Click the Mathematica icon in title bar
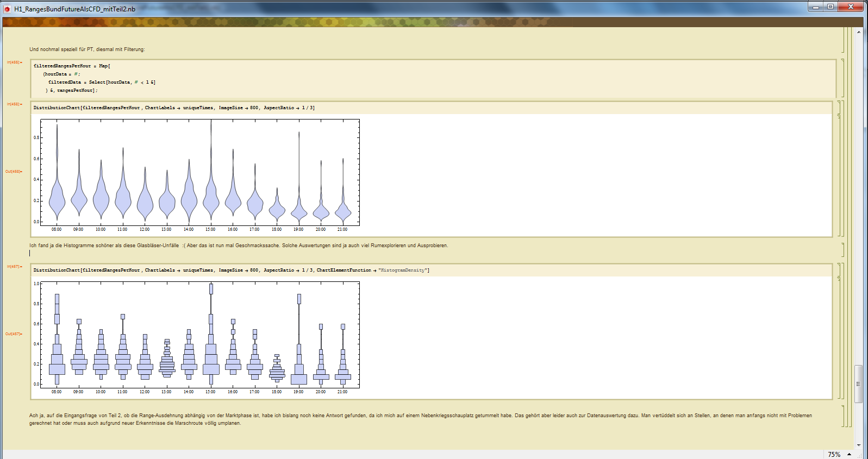This screenshot has height=459, width=868. coord(7,9)
